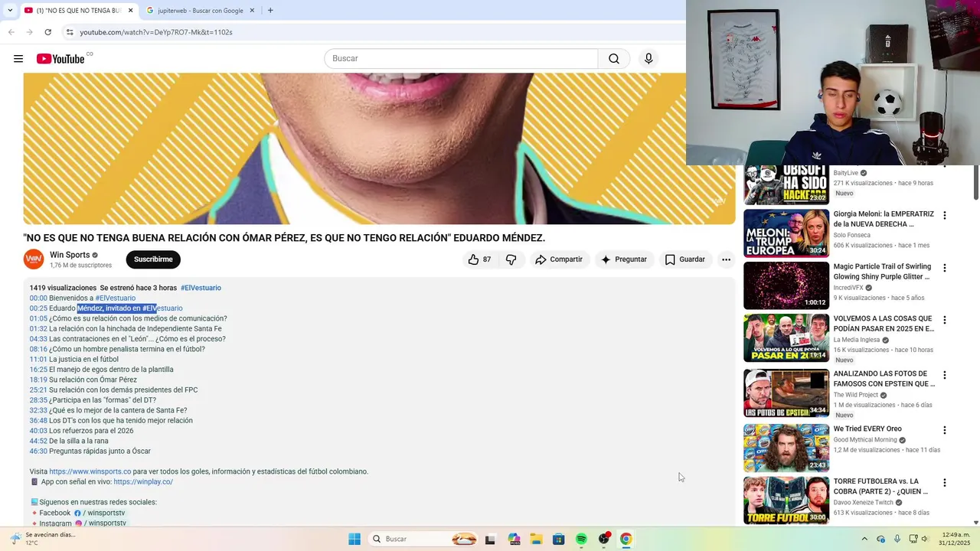Open options for Magic Particle Trail video
980x551 pixels.
point(944,268)
